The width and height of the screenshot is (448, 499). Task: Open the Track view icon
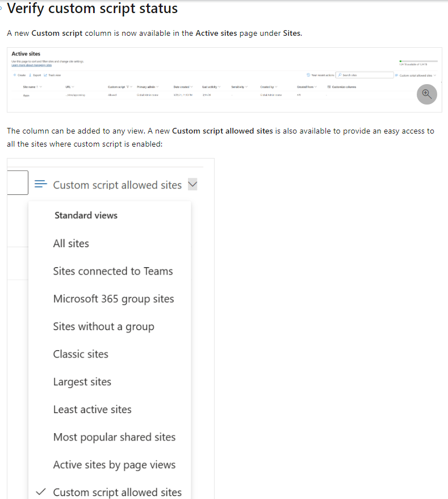point(45,75)
